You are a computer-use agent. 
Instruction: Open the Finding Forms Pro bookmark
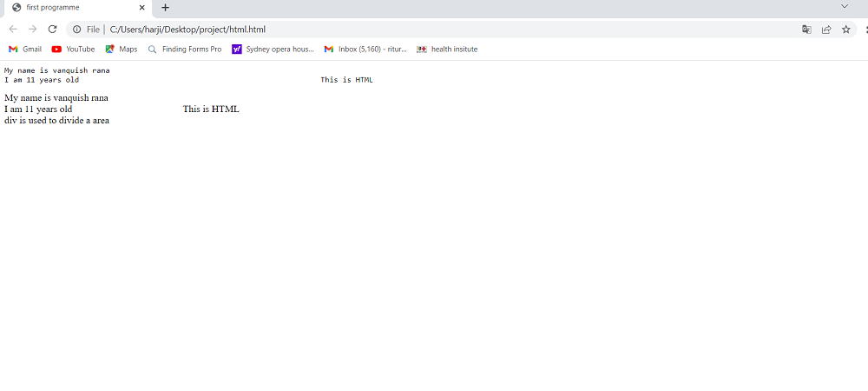[185, 50]
